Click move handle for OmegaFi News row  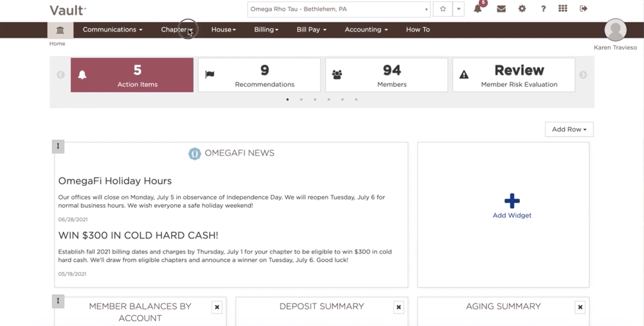58,146
